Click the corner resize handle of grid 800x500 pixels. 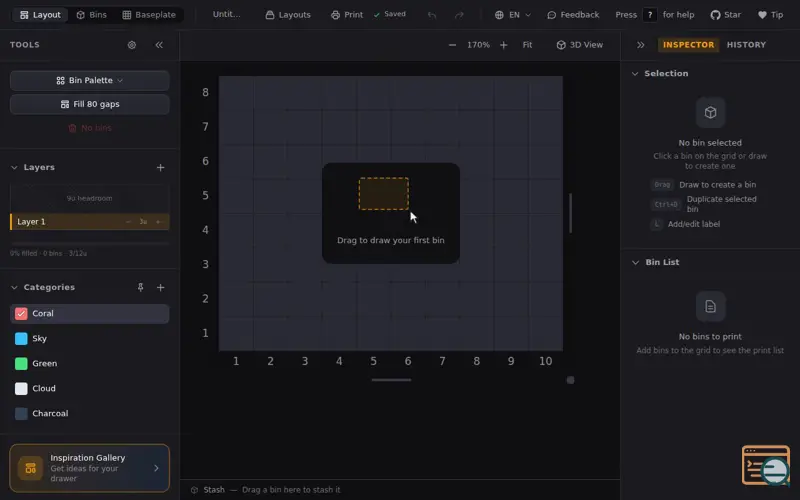(570, 380)
